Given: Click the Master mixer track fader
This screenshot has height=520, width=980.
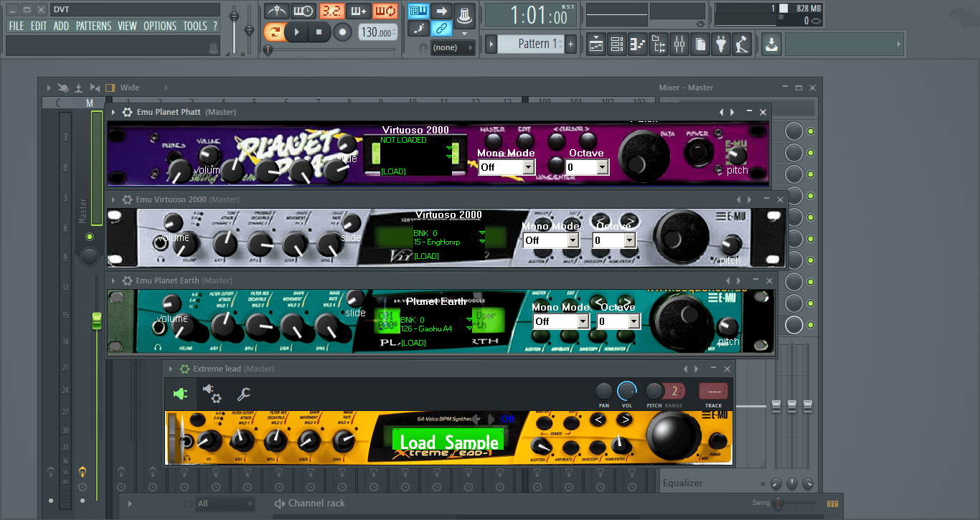Looking at the screenshot, I should coord(97,321).
